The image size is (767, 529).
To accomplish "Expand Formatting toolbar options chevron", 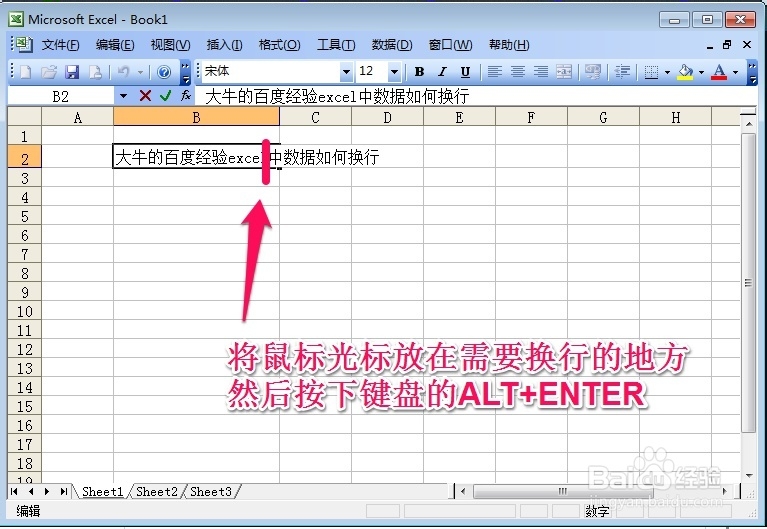I will (x=752, y=72).
